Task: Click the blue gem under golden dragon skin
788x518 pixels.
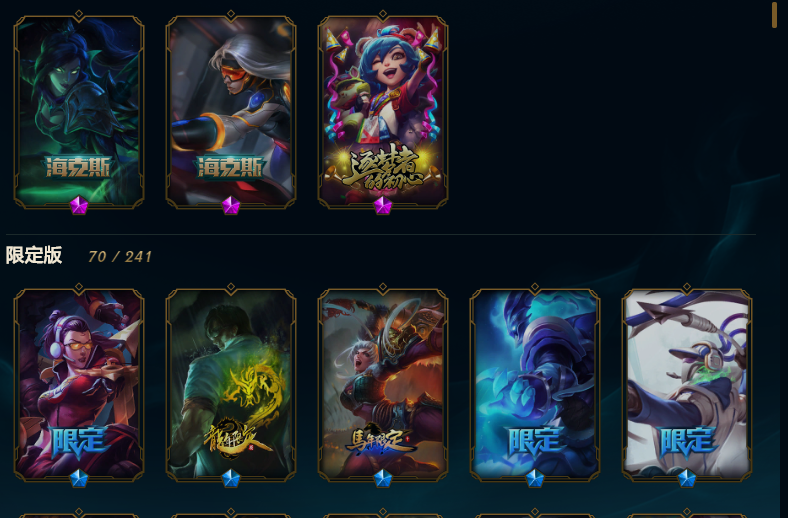Action: pos(231,478)
